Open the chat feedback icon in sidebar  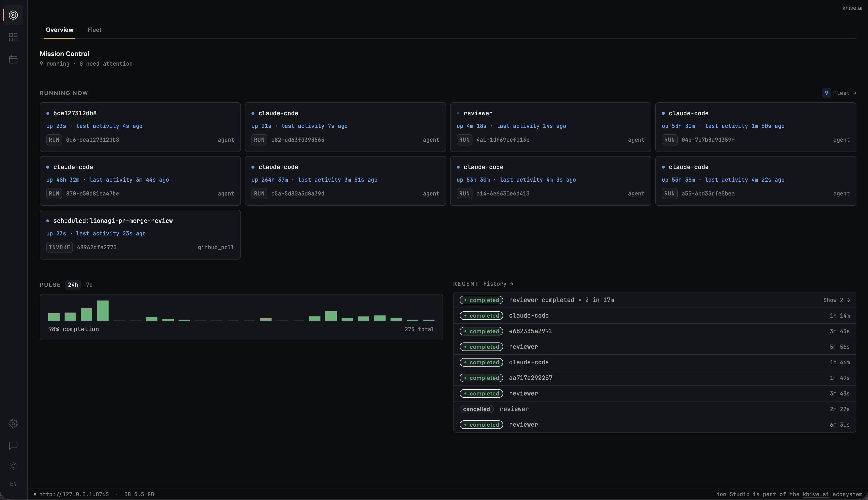13,445
